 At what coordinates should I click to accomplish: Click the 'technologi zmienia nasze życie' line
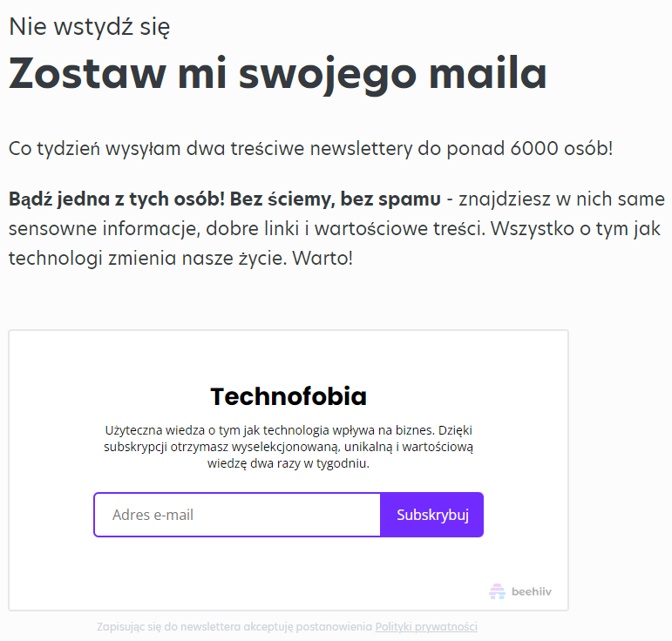[147, 258]
